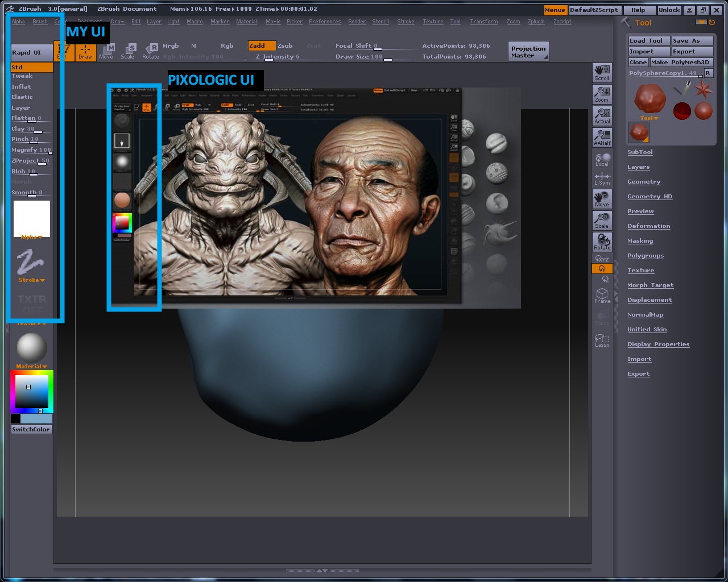Open the Tool dropdown under the large thumbnail
728x582 pixels.
(649, 118)
